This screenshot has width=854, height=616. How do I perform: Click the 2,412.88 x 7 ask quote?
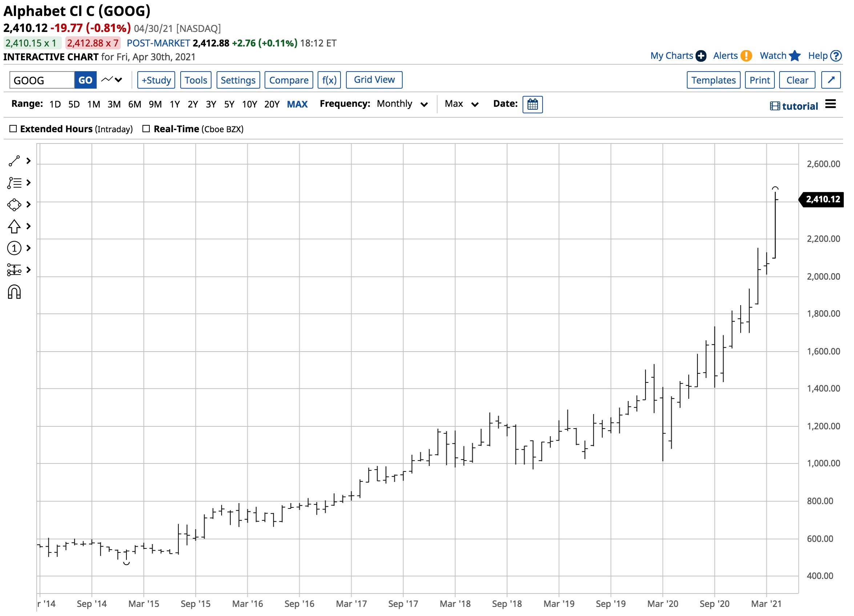pos(93,43)
